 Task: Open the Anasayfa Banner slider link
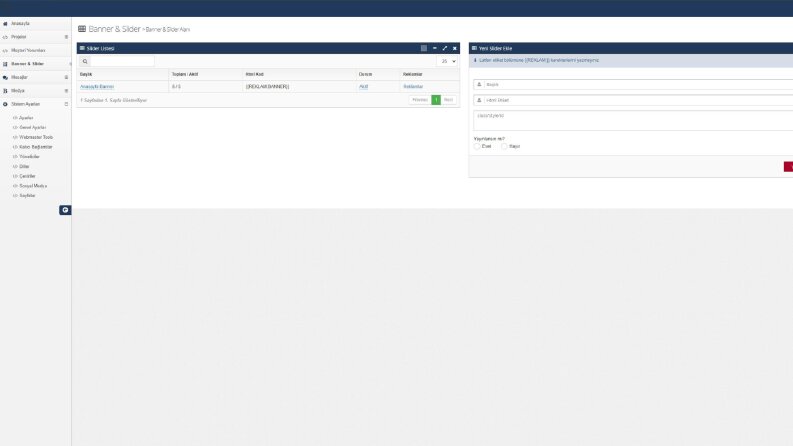[x=97, y=87]
